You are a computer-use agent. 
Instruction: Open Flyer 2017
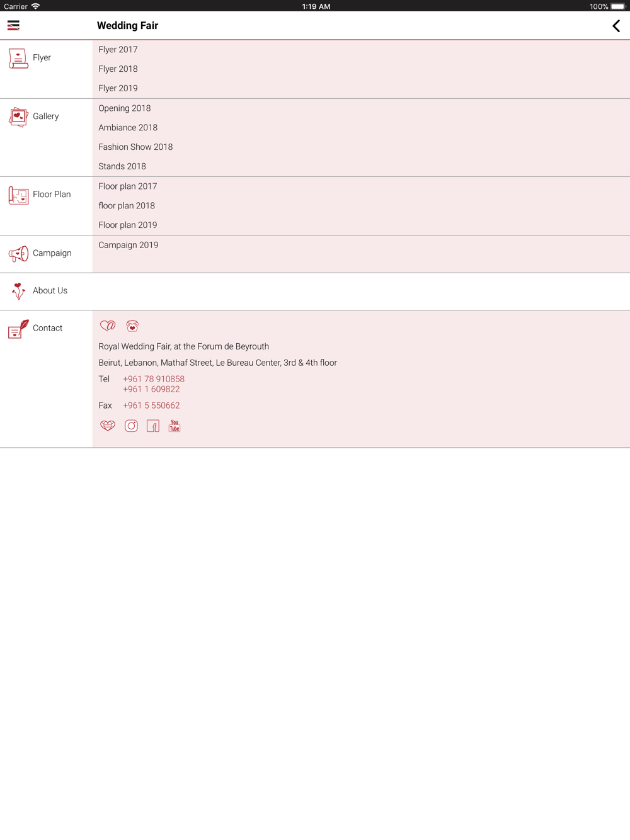(x=118, y=49)
